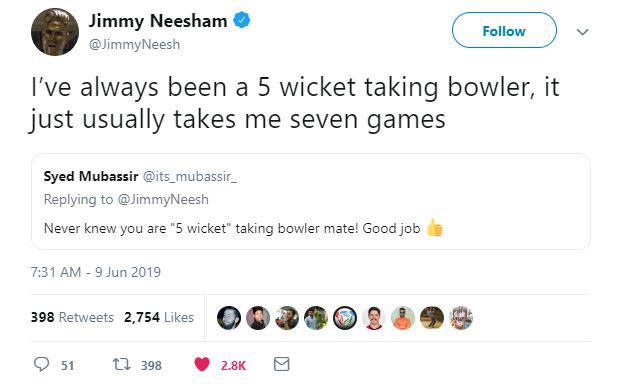
Task: Expand the tweet options chevron
Action: click(x=583, y=32)
